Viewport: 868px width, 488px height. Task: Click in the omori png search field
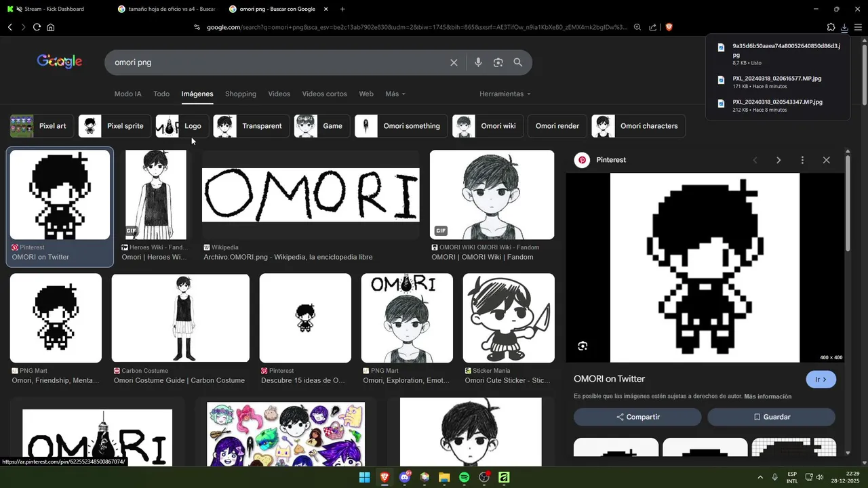click(x=278, y=62)
